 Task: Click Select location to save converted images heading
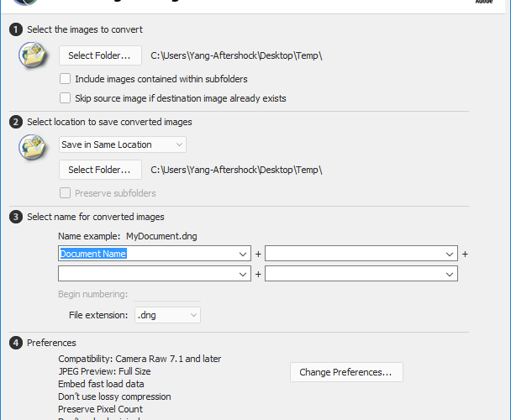tap(109, 122)
